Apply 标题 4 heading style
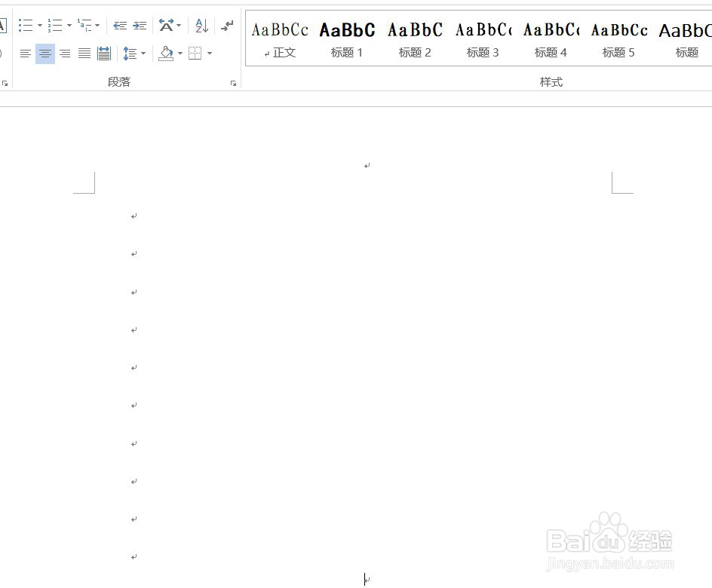 point(551,40)
